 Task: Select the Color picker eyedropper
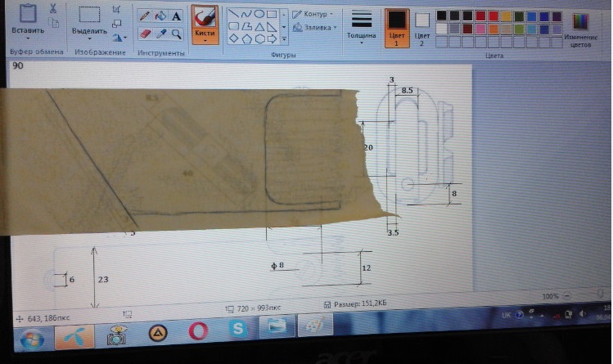coord(160,34)
